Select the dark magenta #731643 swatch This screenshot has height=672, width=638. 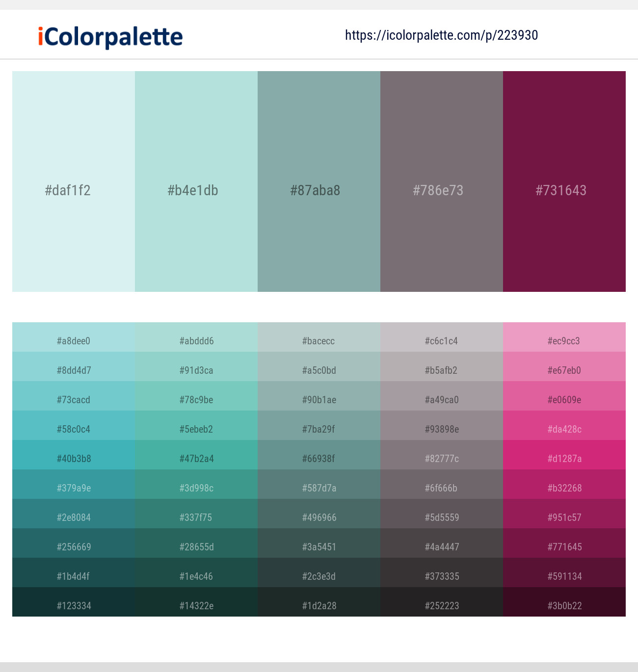click(564, 181)
